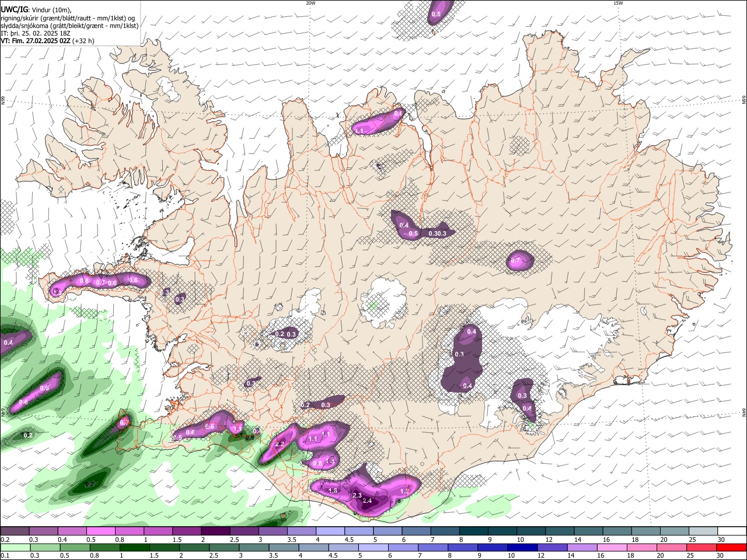Click the 2.4 precipitation value on the south coast
The height and width of the screenshot is (560, 747).
(367, 501)
